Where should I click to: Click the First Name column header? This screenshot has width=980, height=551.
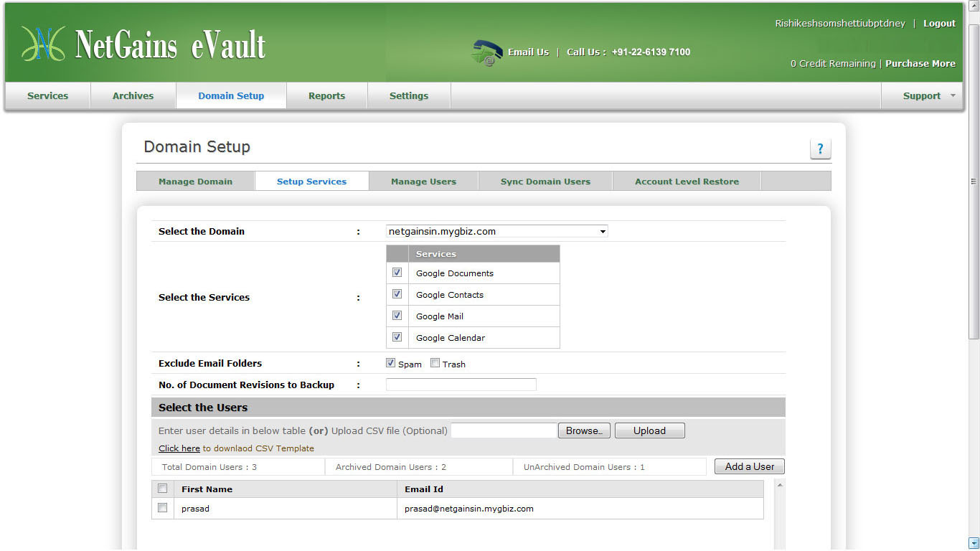click(286, 489)
